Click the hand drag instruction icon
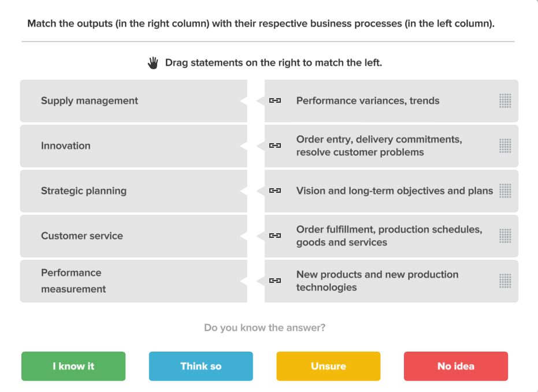This screenshot has height=392, width=538. [x=153, y=62]
